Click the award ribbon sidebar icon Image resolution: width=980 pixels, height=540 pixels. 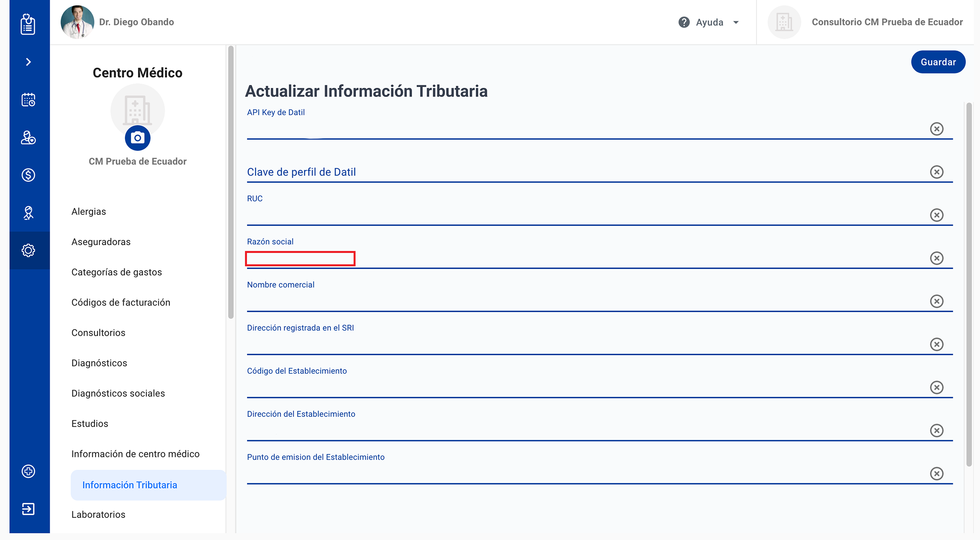[x=28, y=213]
